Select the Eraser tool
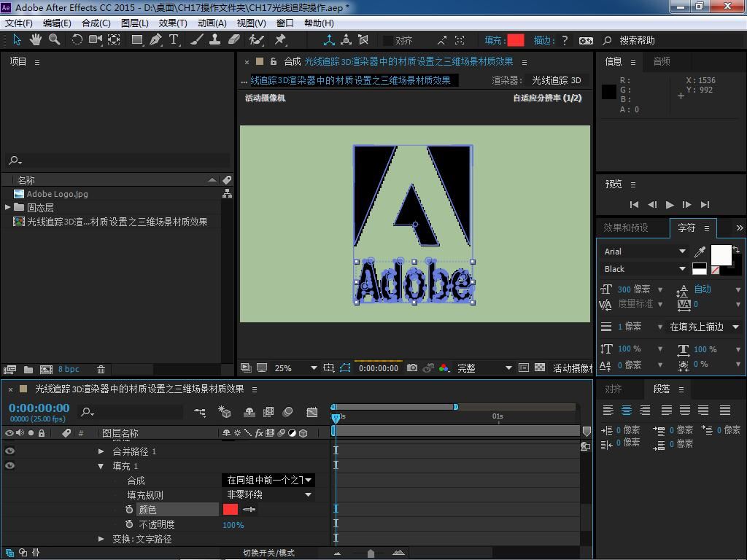Screen dimensions: 747x560 pos(233,40)
